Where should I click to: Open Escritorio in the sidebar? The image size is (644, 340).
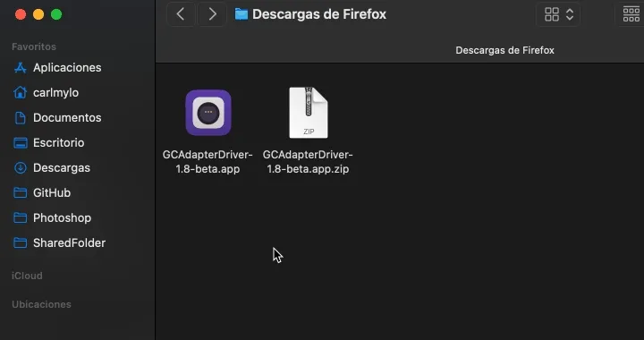[x=58, y=143]
